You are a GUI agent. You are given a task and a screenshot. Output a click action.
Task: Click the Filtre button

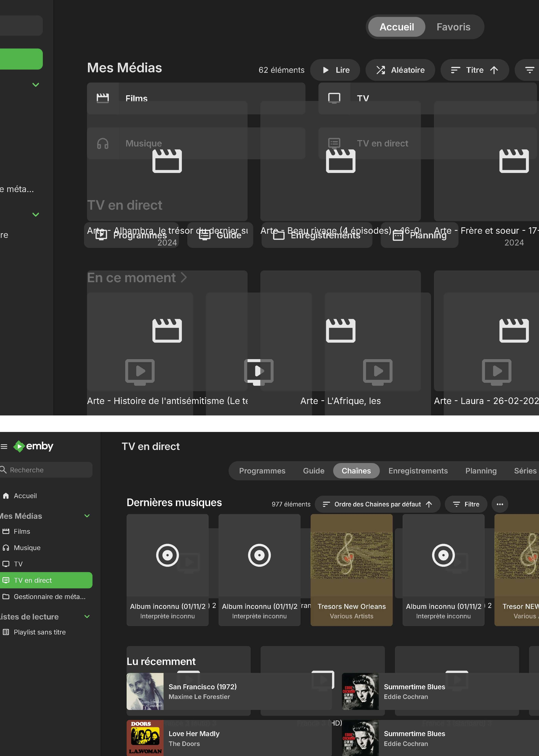click(466, 504)
